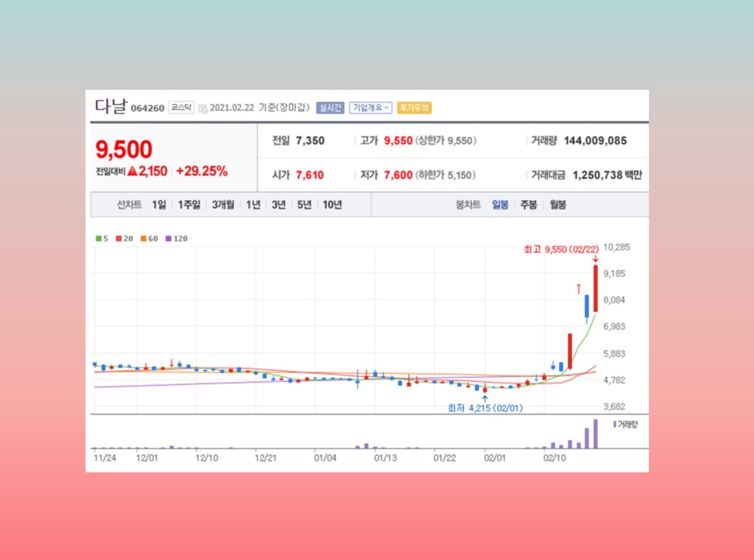754x560 pixels.
Task: Click the tallest volume bar in the chart
Action: pos(596,434)
